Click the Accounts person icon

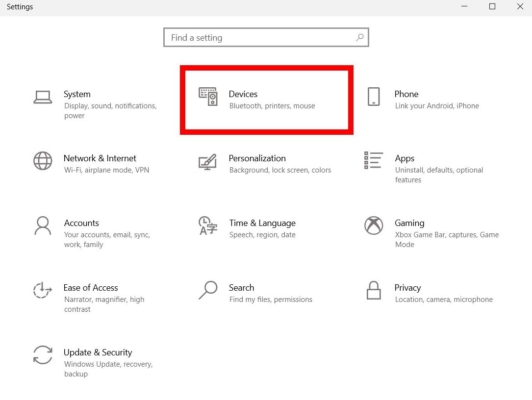pos(43,225)
